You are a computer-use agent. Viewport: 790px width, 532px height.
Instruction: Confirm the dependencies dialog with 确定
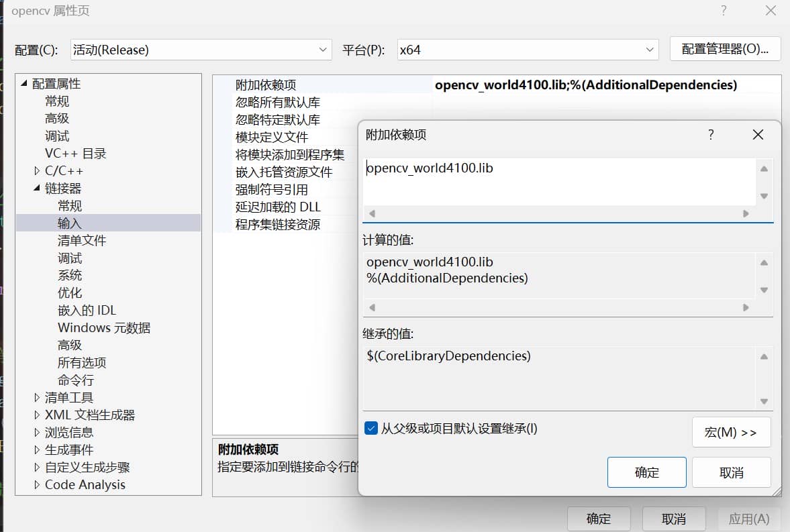646,472
